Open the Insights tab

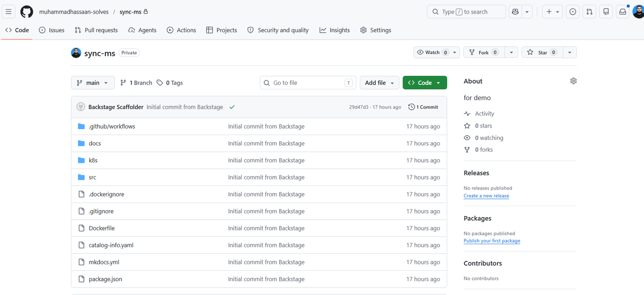point(335,30)
